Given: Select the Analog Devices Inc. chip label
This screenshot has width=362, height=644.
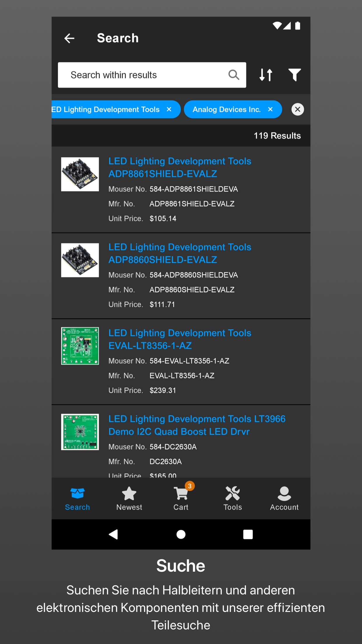Looking at the screenshot, I should [226, 109].
